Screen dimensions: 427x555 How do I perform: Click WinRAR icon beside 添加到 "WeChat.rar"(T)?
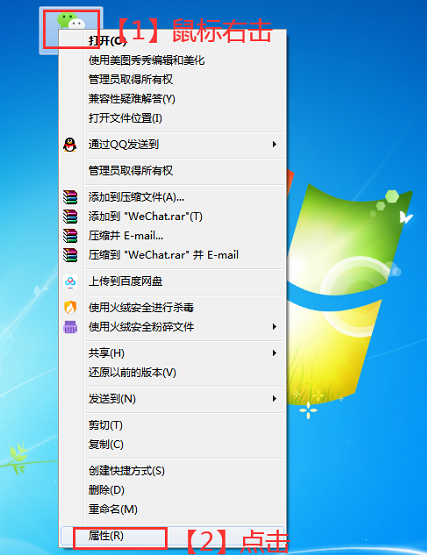70,216
